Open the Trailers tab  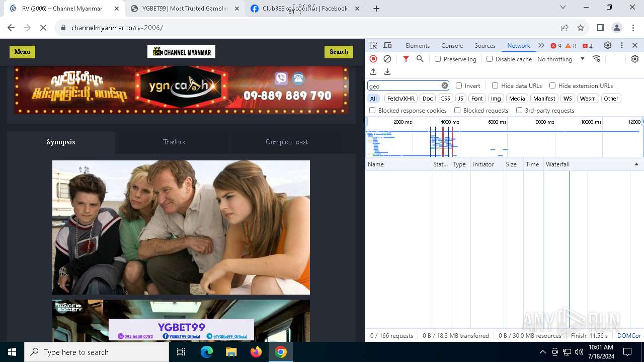174,142
